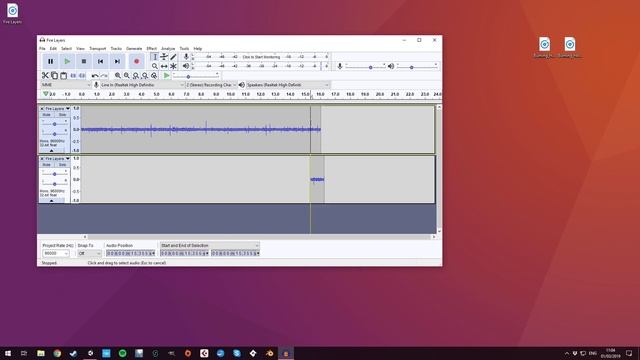This screenshot has width=640, height=360.
Task: Click the green timeline quick-play arrow
Action: tap(46, 94)
